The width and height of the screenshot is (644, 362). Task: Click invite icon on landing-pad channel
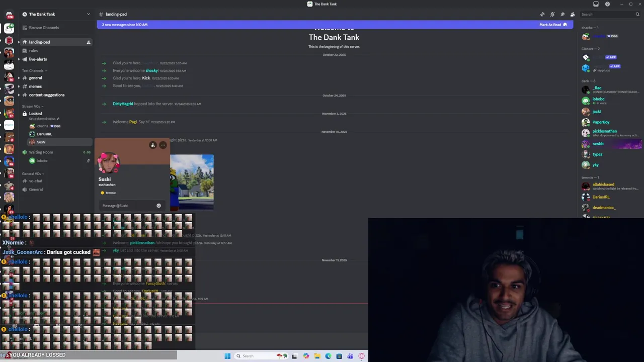point(89,42)
